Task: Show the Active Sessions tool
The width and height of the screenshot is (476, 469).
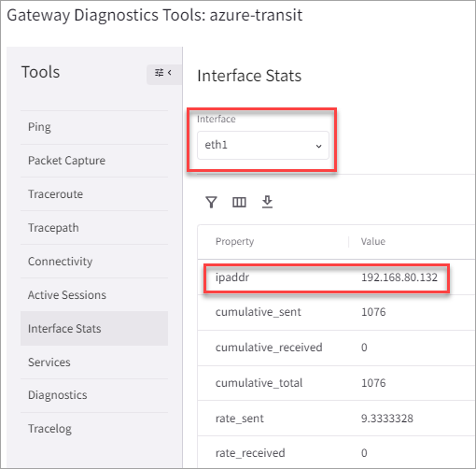Action: click(x=94, y=295)
